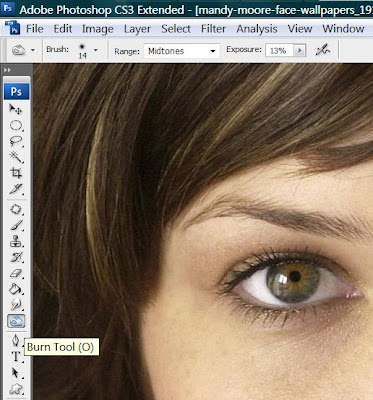
Task: Open the Analysis menu
Action: pos(257,29)
